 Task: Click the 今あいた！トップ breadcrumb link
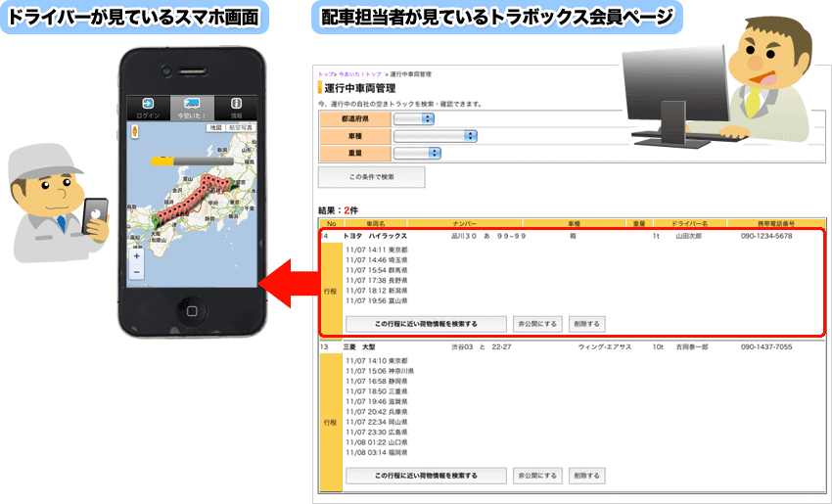pyautogui.click(x=360, y=74)
